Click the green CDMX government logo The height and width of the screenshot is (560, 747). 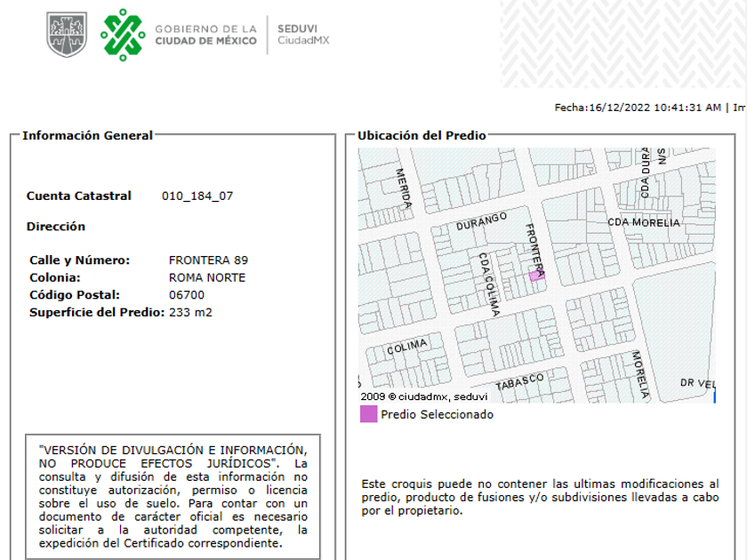(123, 35)
